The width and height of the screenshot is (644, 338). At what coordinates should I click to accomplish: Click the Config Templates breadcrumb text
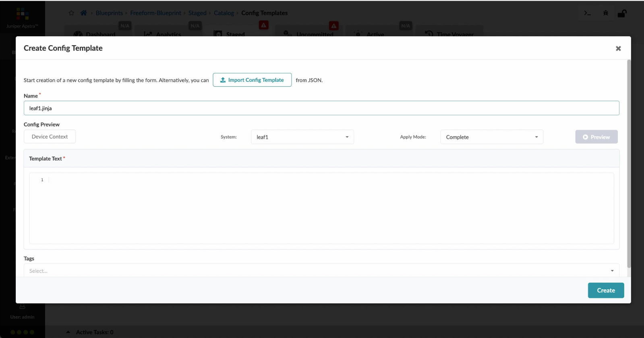click(264, 13)
